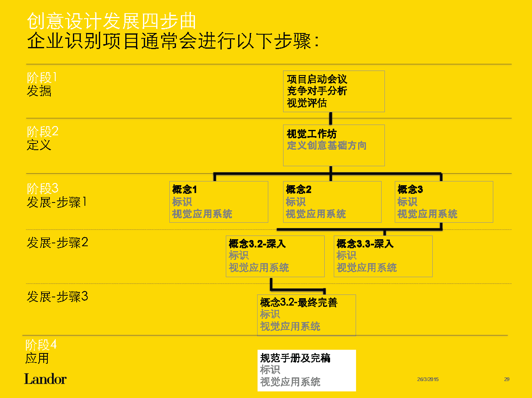Click the Landor logo
Screen dimensions: 532x398
tap(45, 379)
